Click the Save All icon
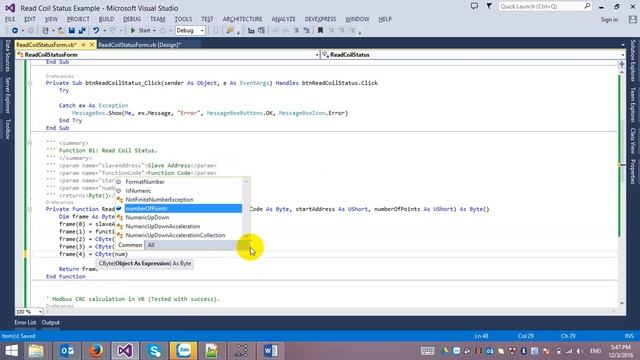The height and width of the screenshot is (360, 640). (82, 31)
